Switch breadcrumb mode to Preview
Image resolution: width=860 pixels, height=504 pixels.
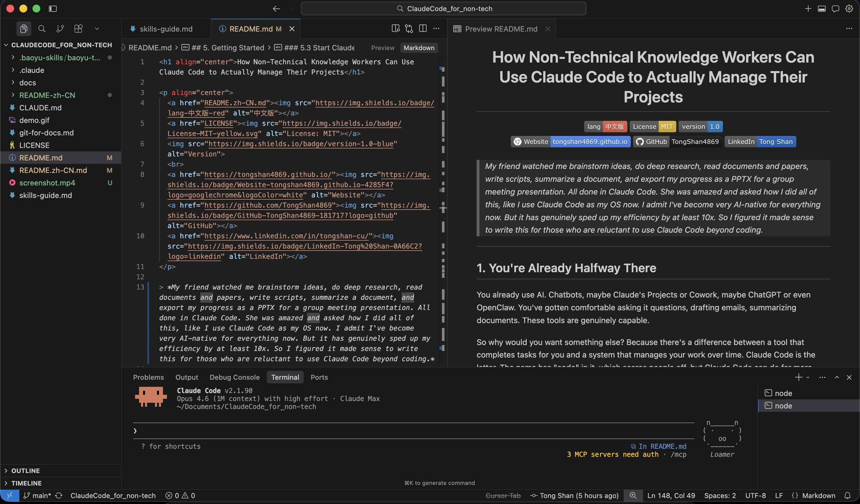point(382,48)
